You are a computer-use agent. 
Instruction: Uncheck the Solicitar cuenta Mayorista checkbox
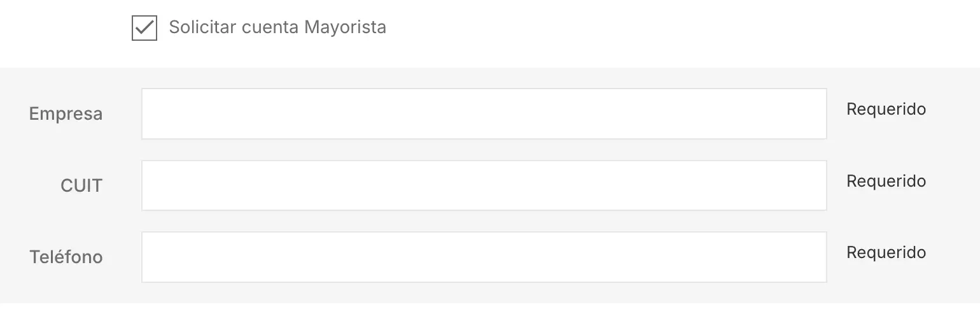click(144, 29)
